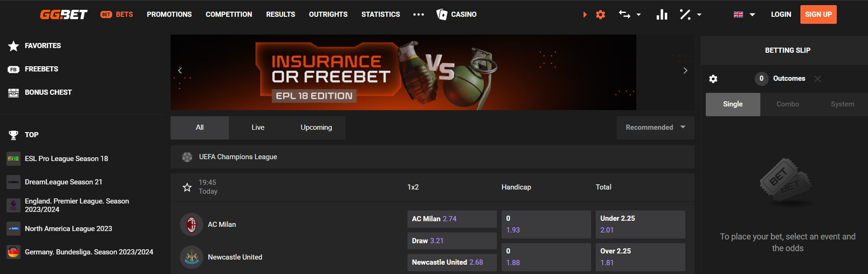868x274 pixels.
Task: Click the SIGN UP button
Action: point(818,14)
